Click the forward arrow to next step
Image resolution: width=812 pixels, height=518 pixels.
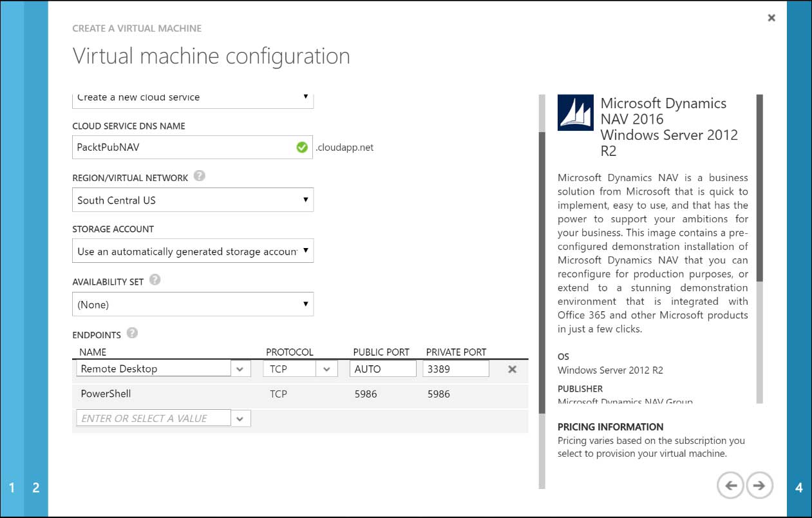pos(759,486)
